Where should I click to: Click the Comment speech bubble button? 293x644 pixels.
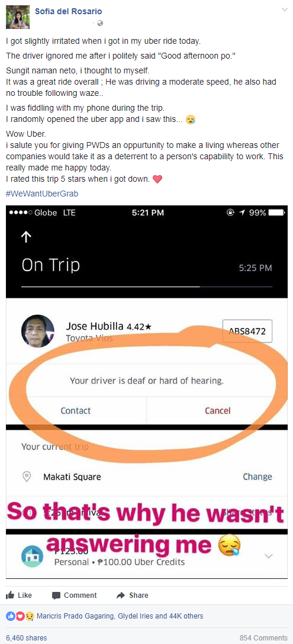point(75,595)
